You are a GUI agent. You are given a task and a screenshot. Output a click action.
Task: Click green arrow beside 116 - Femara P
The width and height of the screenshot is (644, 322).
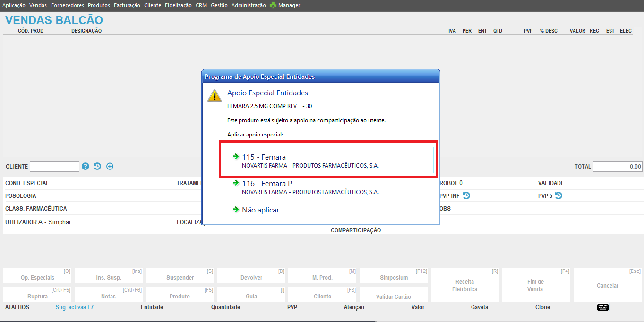click(x=236, y=183)
